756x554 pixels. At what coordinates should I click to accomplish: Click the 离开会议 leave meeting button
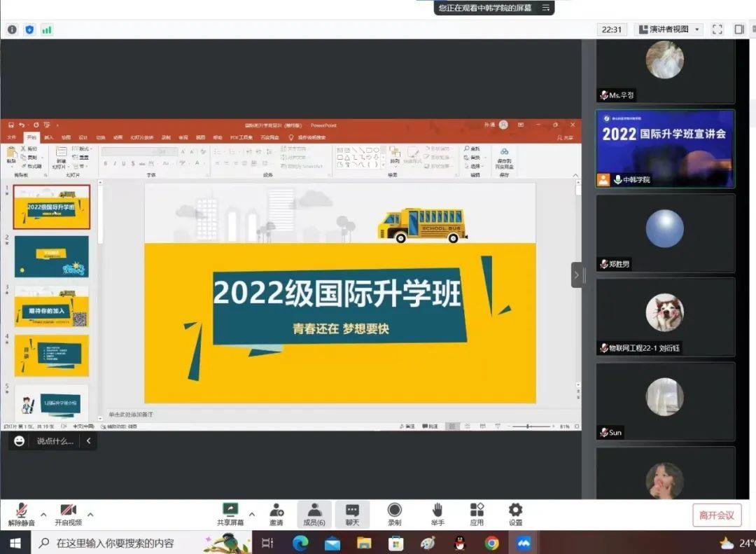coord(717,515)
